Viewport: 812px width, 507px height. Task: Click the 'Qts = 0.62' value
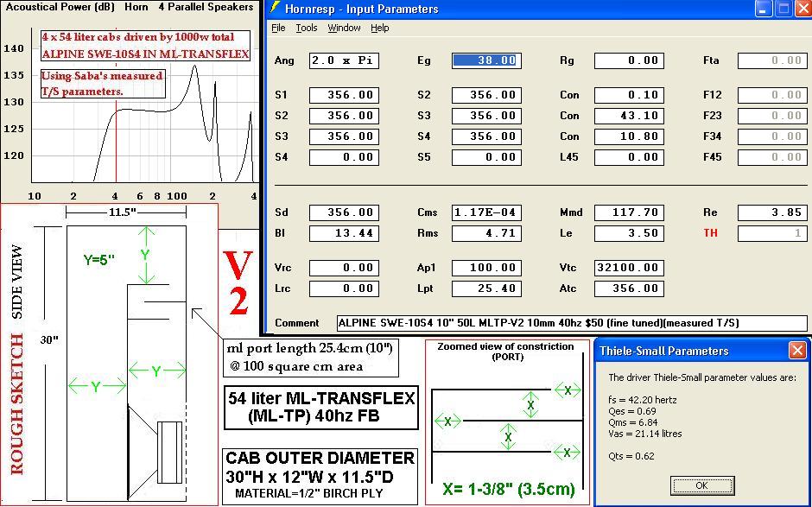pos(631,456)
